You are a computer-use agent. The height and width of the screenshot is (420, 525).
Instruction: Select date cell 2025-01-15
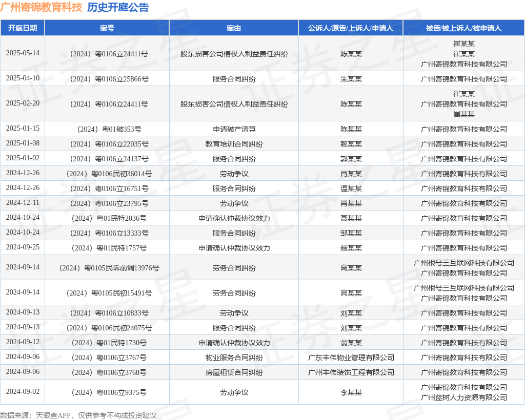[23, 129]
